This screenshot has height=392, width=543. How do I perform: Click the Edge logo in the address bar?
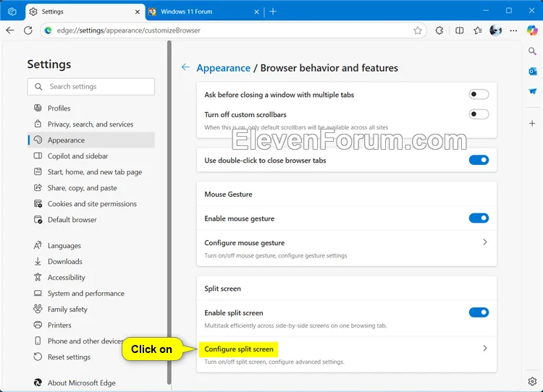[48, 30]
